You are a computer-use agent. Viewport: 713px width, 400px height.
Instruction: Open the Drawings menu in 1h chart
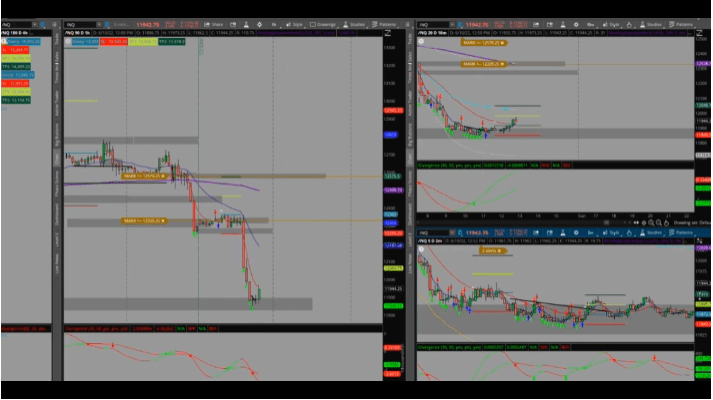[x=323, y=25]
